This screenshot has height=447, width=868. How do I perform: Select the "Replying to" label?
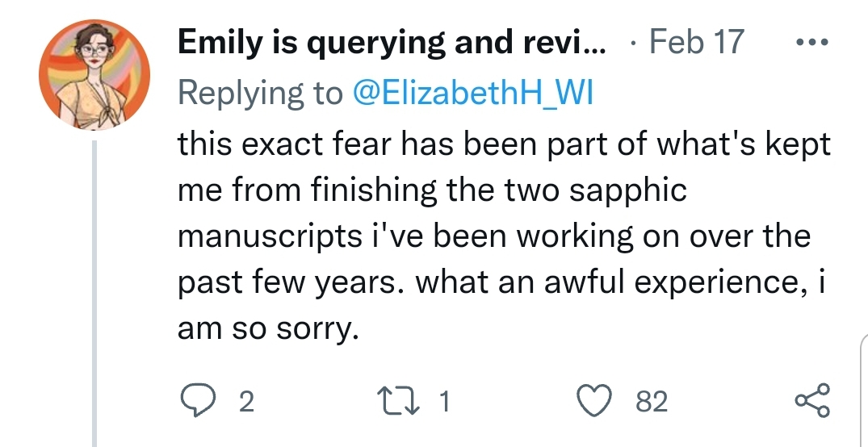tap(260, 93)
